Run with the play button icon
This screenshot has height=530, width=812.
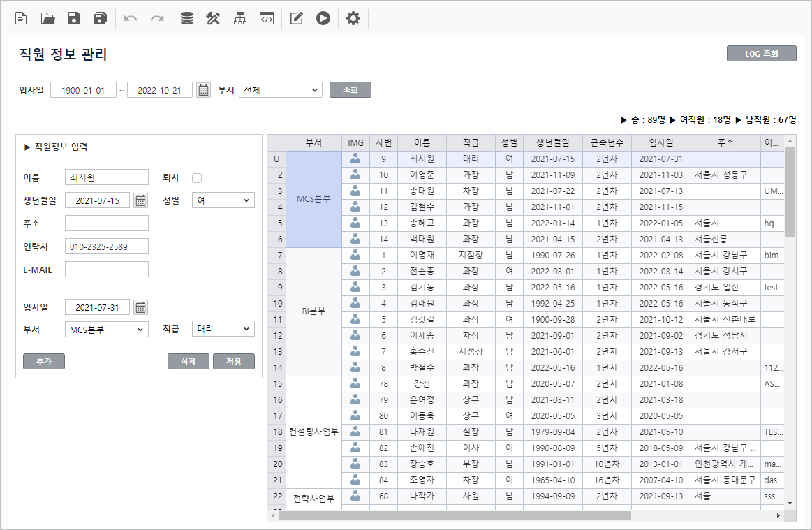323,19
